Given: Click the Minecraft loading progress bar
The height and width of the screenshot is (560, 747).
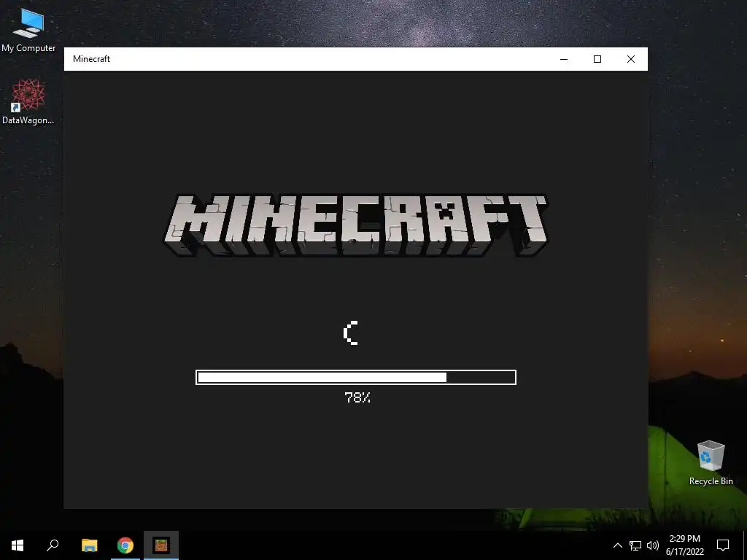Looking at the screenshot, I should pos(356,377).
